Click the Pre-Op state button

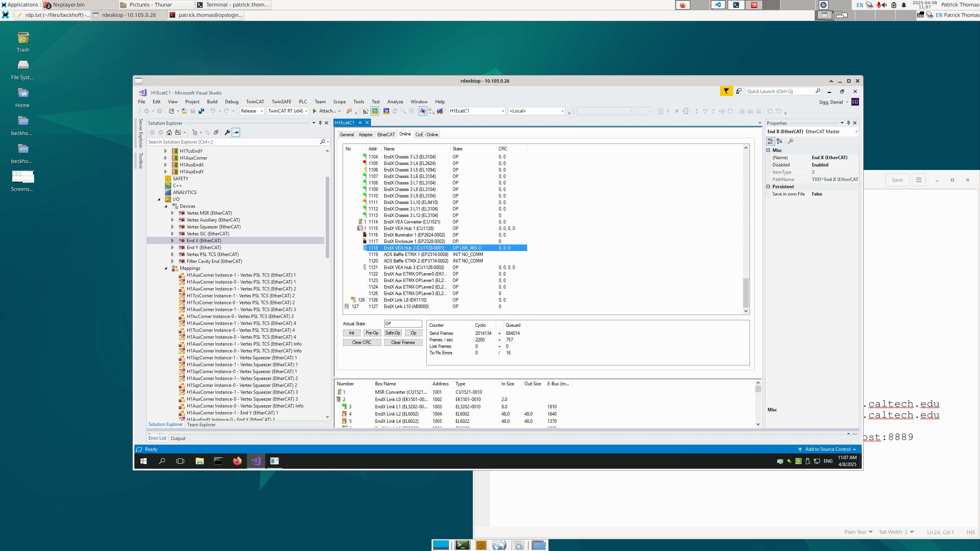click(372, 333)
